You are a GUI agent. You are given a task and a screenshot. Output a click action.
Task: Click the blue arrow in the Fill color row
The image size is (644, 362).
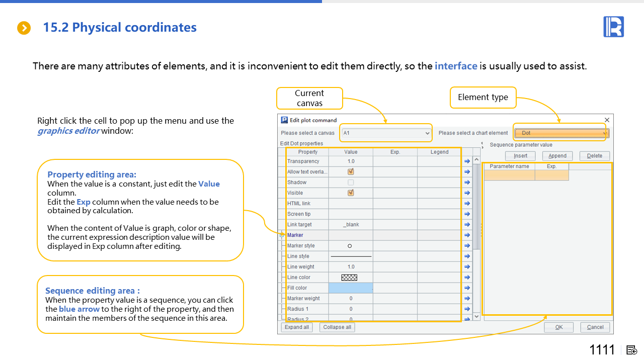(x=467, y=288)
